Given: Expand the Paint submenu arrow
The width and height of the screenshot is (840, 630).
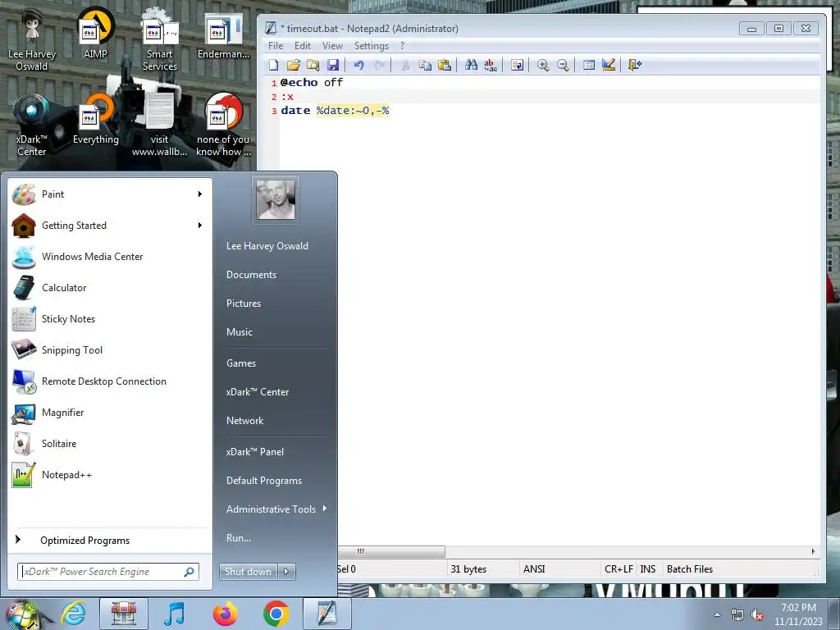Looking at the screenshot, I should (x=200, y=194).
